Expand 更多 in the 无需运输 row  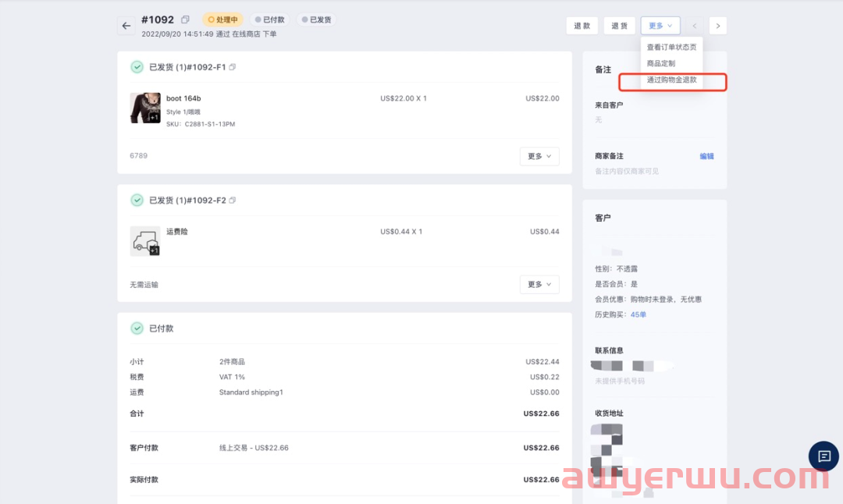539,284
